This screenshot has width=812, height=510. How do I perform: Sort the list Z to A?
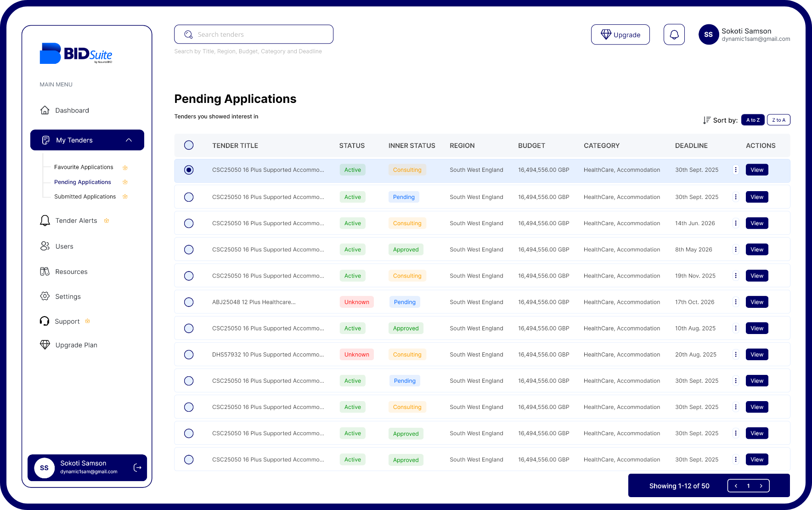pos(778,120)
